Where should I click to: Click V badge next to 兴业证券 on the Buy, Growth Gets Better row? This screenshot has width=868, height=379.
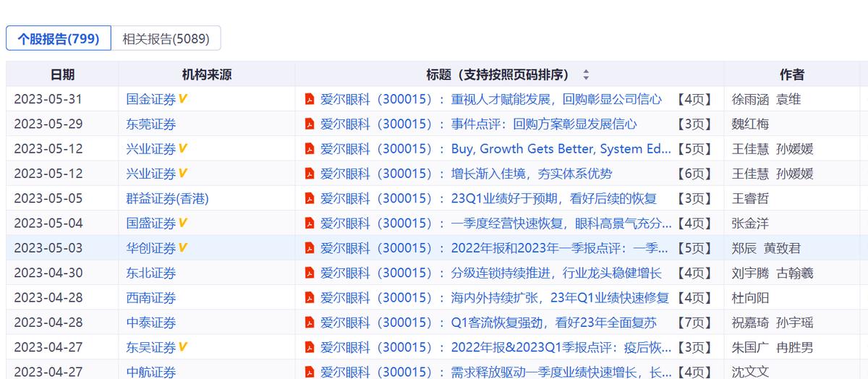pos(183,149)
